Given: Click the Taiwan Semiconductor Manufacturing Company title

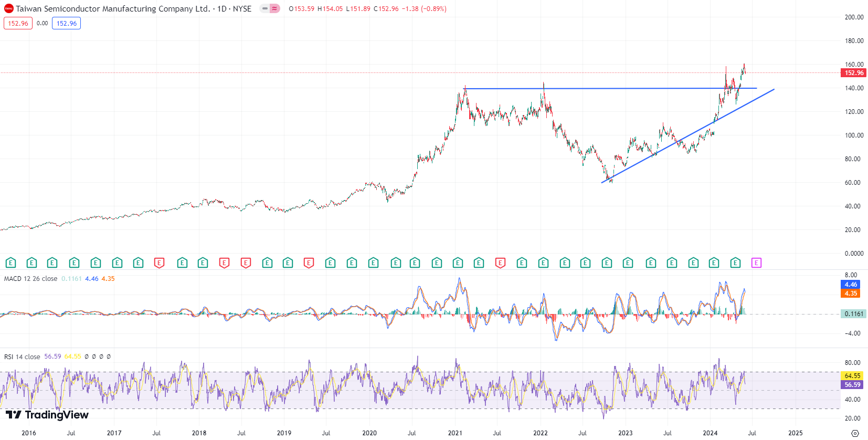Looking at the screenshot, I should (x=113, y=8).
